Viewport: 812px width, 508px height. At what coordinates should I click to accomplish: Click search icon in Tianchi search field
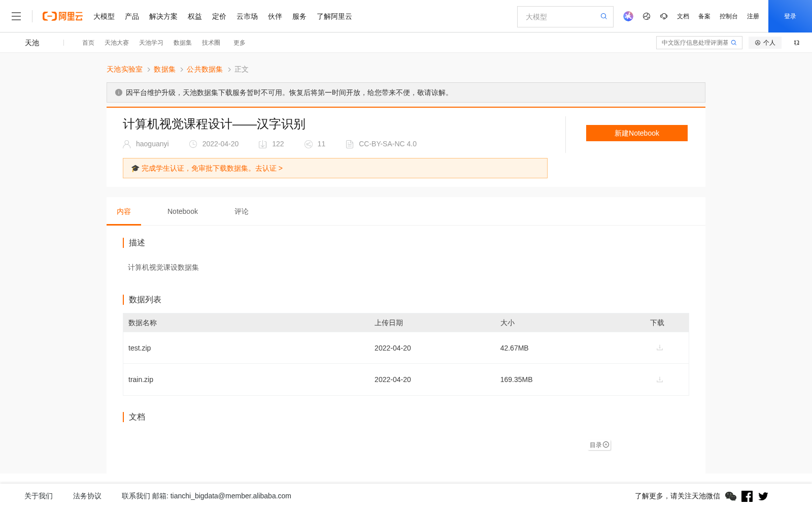coord(734,43)
